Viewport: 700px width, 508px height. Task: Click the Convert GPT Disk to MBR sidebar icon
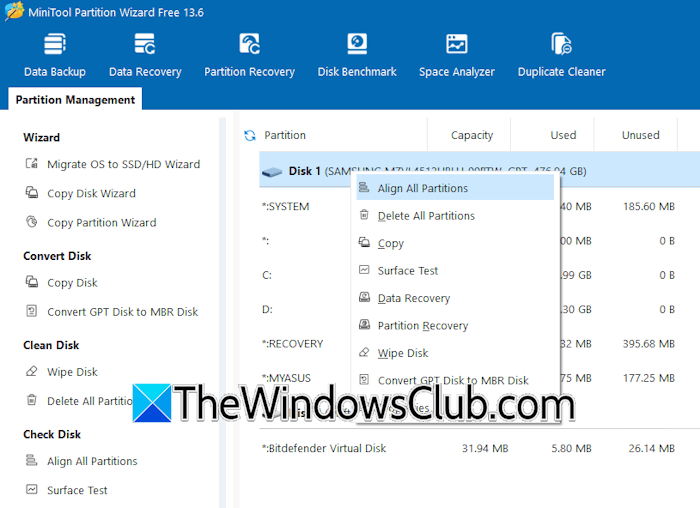pyautogui.click(x=32, y=311)
